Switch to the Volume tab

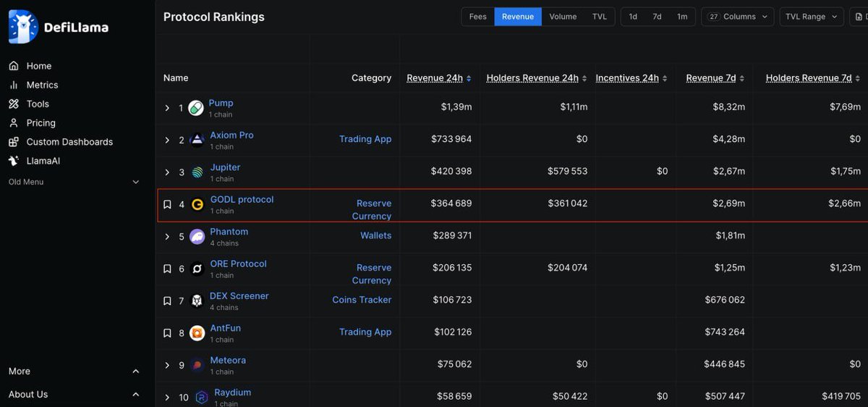(563, 17)
